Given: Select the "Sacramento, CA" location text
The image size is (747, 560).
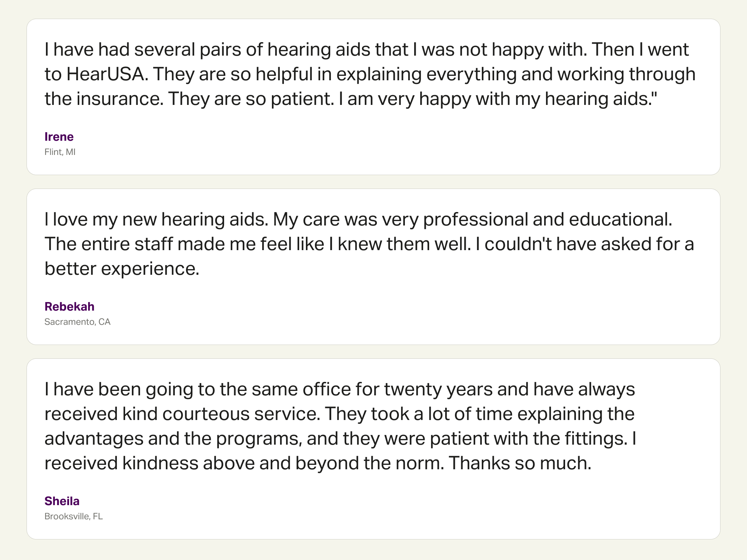Looking at the screenshot, I should [77, 322].
